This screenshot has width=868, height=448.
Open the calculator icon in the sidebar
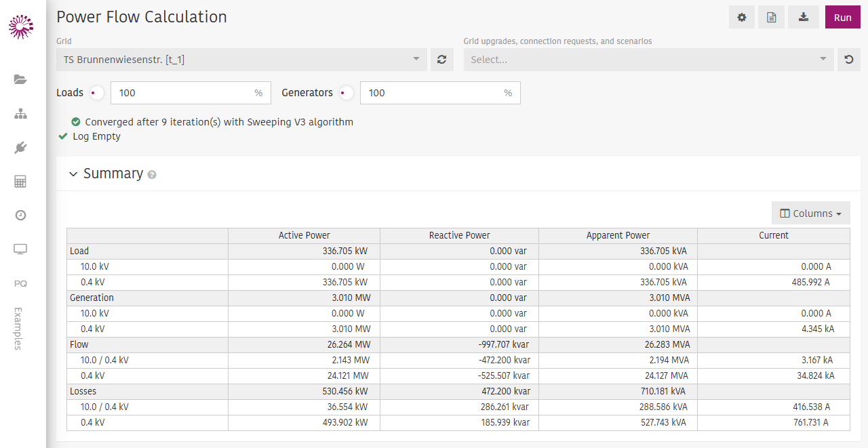click(20, 181)
